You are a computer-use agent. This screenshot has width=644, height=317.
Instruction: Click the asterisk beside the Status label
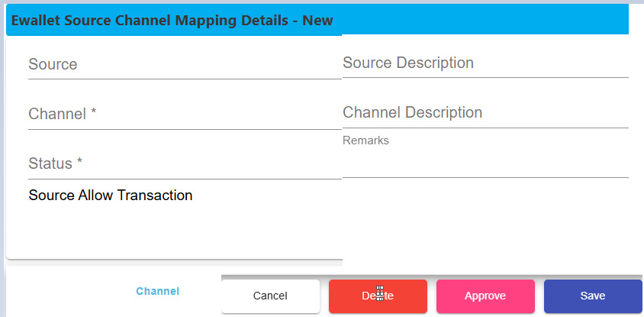pos(79,163)
